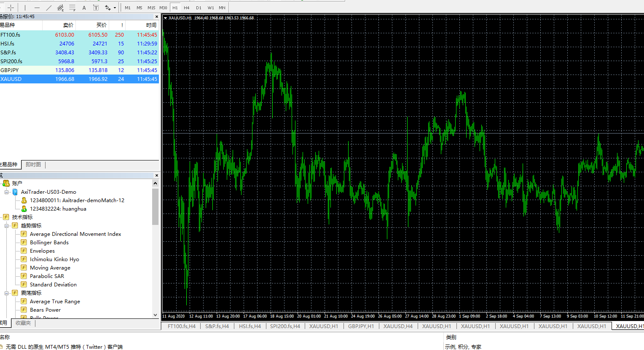Select S&P.fs symbol in Market Watch

8,53
